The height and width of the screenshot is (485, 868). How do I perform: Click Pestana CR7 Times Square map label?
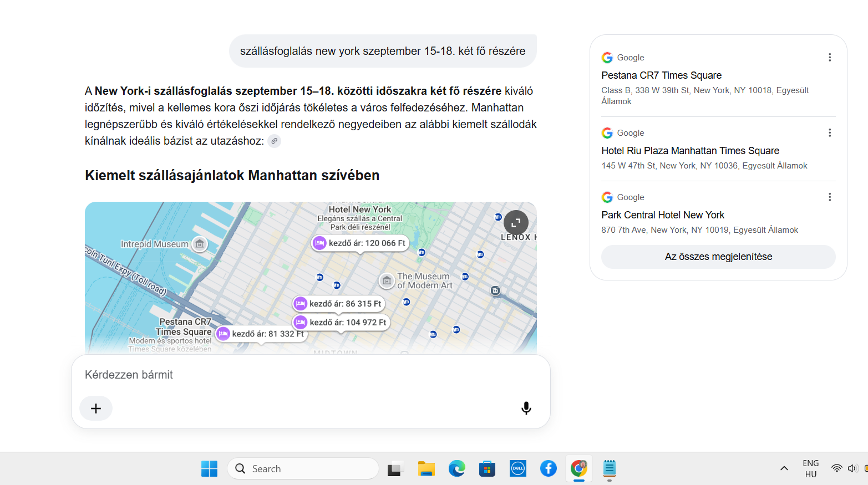[x=185, y=326]
